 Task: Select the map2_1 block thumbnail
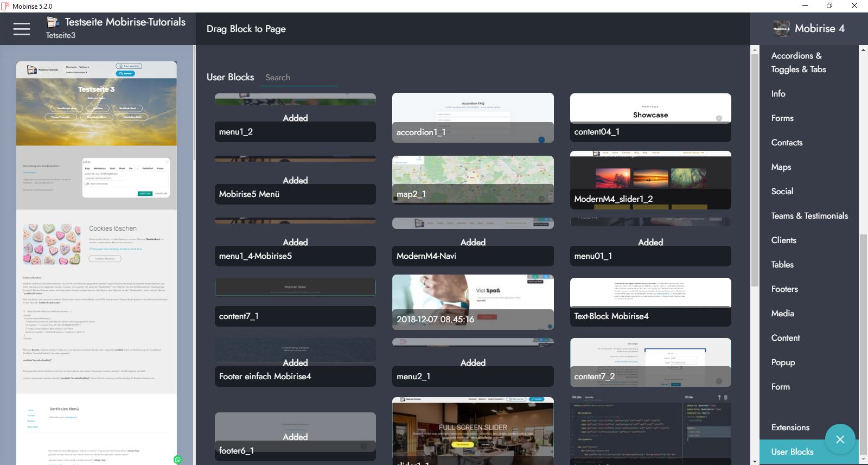[x=473, y=174]
